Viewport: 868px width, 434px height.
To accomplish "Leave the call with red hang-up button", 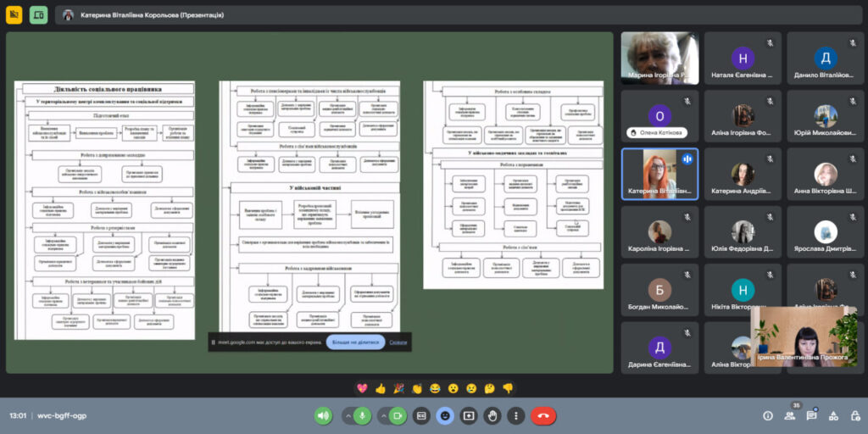I will 543,416.
